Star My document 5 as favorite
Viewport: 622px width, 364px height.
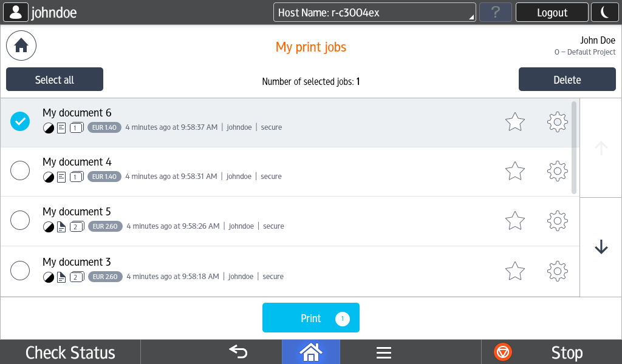(515, 220)
